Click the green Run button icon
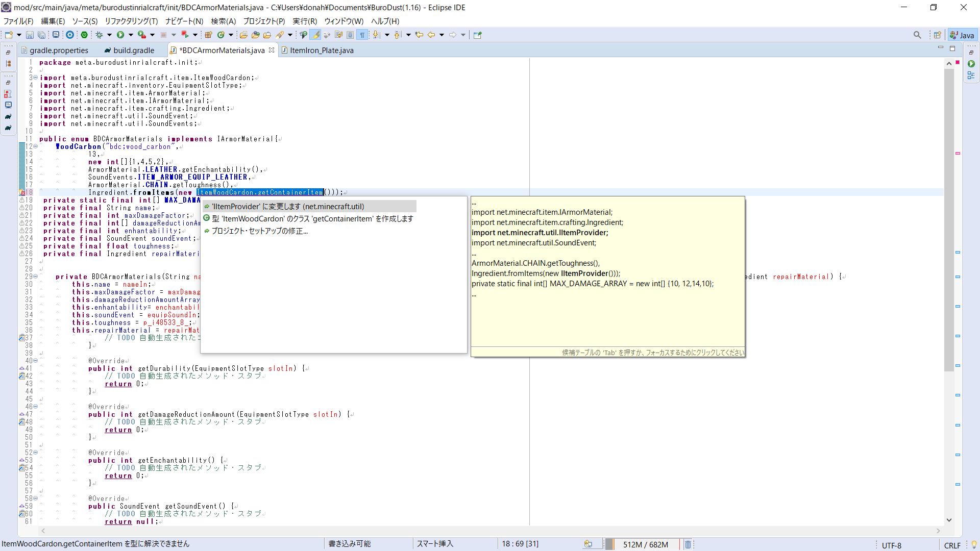Screen dimensions: 980x551 point(120,35)
